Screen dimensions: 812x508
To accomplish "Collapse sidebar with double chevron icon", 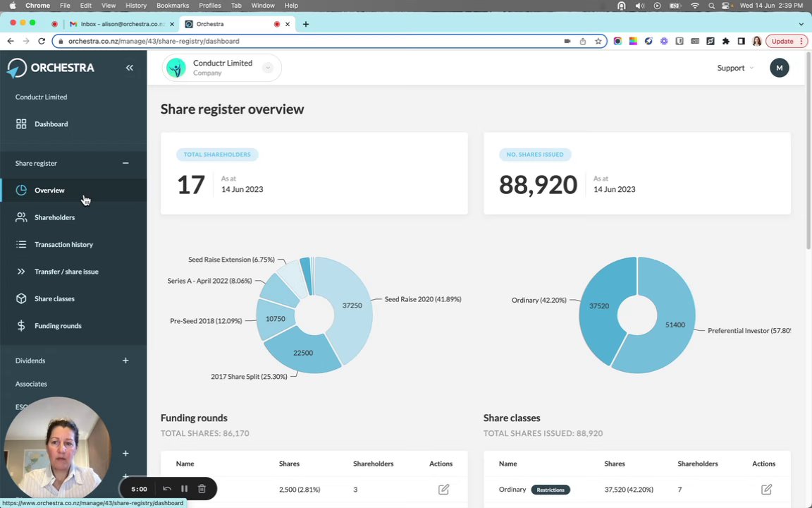I will click(x=130, y=68).
